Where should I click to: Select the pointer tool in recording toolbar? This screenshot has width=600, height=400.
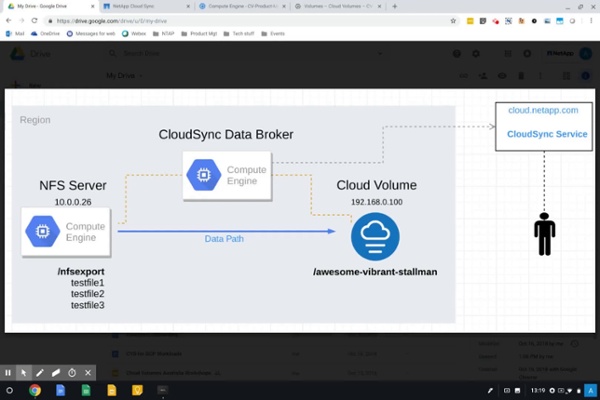click(x=24, y=372)
